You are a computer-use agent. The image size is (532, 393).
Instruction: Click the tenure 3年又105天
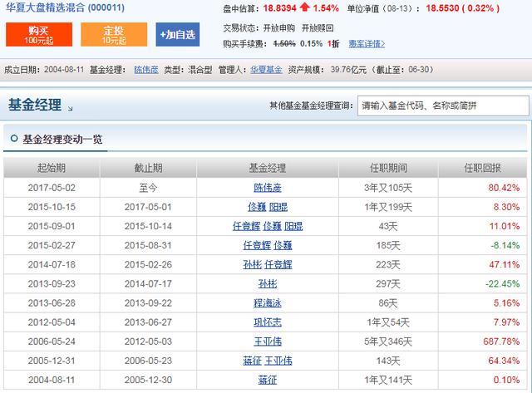[x=388, y=188]
